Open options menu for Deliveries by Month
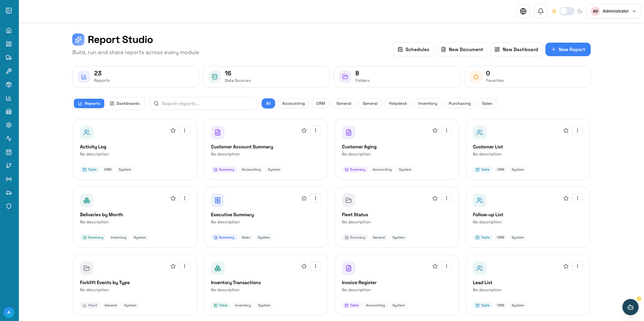Image resolution: width=644 pixels, height=321 pixels. (x=185, y=199)
